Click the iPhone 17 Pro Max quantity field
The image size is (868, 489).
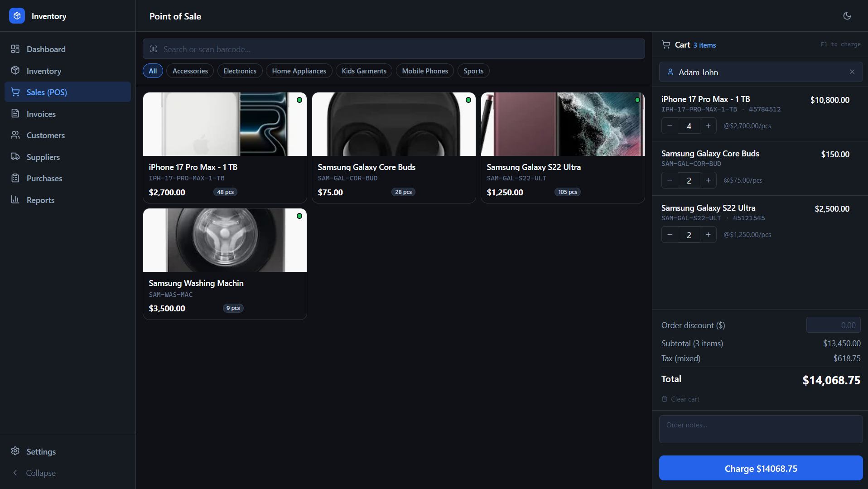[x=689, y=126]
